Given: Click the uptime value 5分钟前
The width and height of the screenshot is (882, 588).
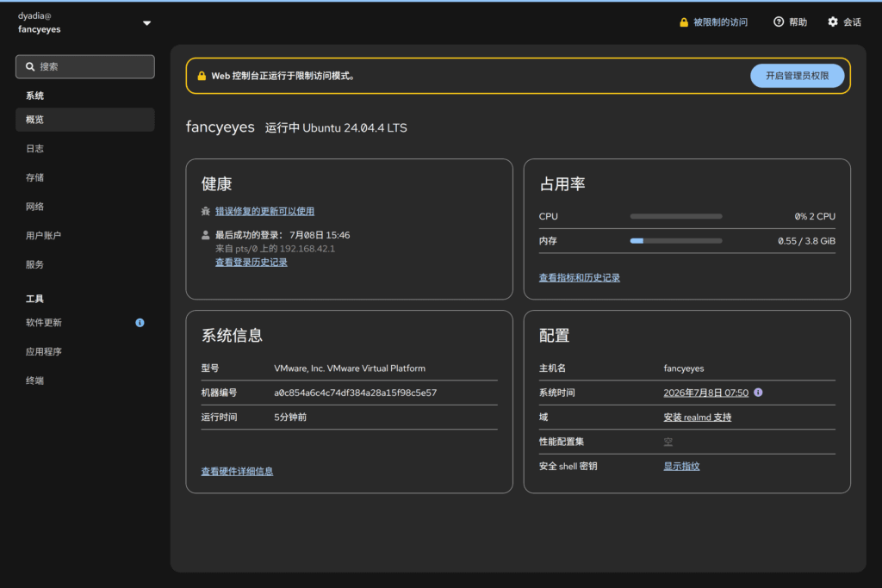Looking at the screenshot, I should (290, 417).
